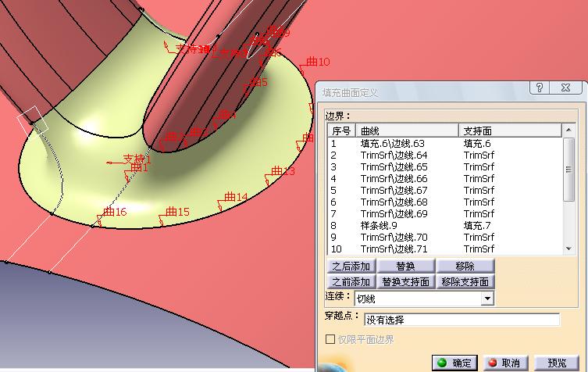
Task: Click the 曲5 curve label in viewport
Action: pos(259,82)
